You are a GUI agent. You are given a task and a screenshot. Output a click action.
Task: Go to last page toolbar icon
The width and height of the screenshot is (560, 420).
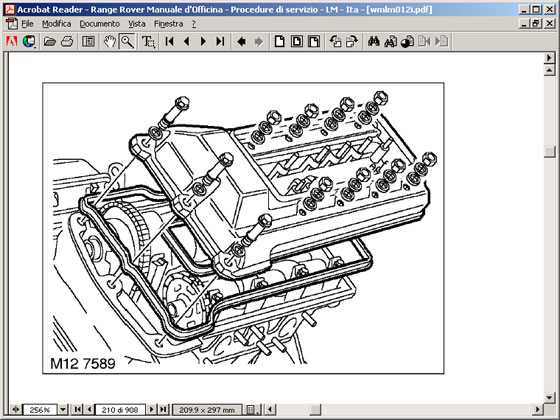point(220,41)
